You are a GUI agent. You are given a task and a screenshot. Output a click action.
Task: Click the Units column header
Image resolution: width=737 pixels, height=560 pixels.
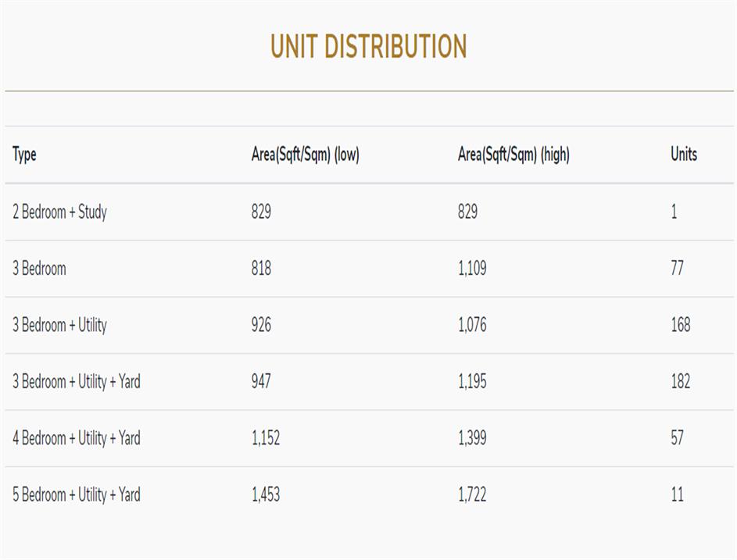pyautogui.click(x=683, y=155)
